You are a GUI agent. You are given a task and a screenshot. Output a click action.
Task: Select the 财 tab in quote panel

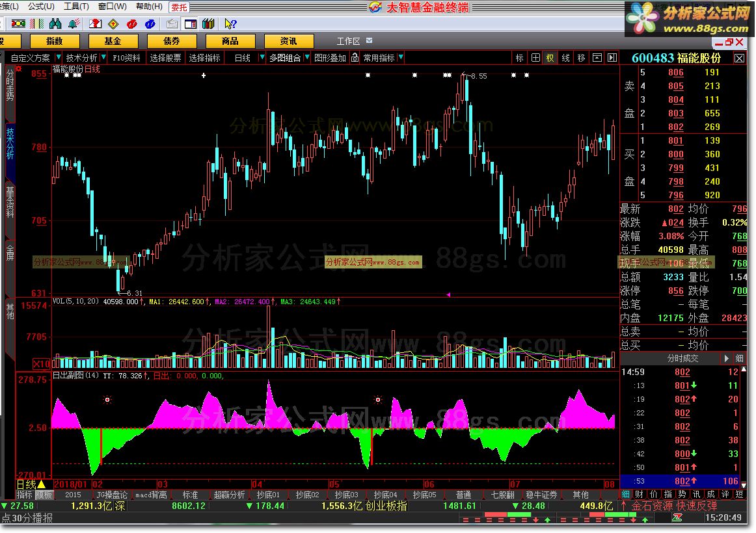[x=639, y=494]
